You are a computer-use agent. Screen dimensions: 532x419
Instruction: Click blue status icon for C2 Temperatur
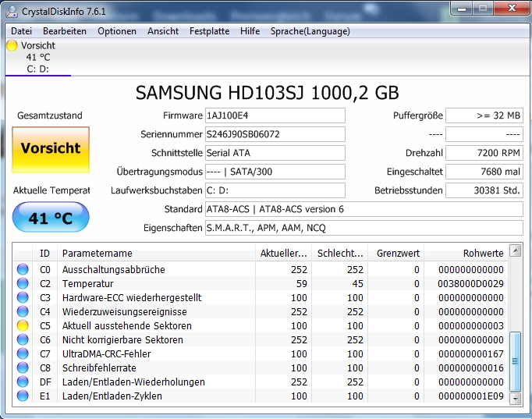(x=23, y=283)
